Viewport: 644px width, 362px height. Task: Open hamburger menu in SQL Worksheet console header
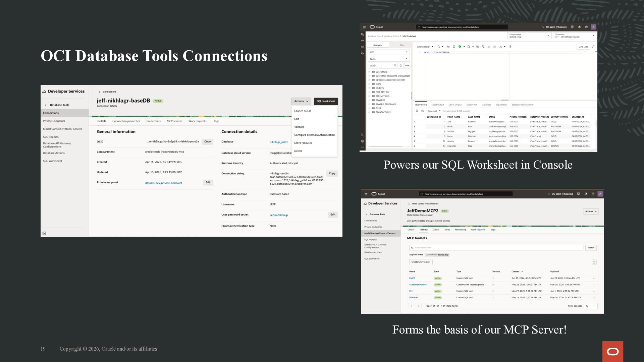click(x=364, y=27)
